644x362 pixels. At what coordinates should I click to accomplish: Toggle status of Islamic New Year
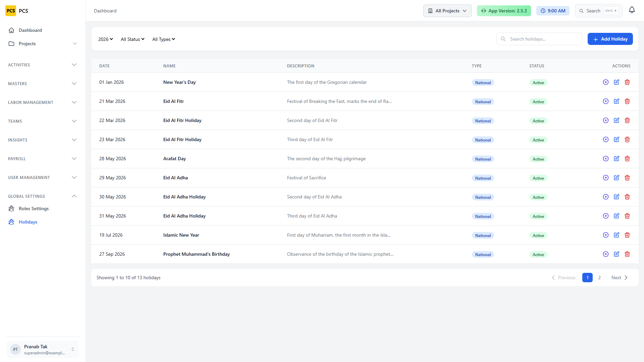pos(606,235)
